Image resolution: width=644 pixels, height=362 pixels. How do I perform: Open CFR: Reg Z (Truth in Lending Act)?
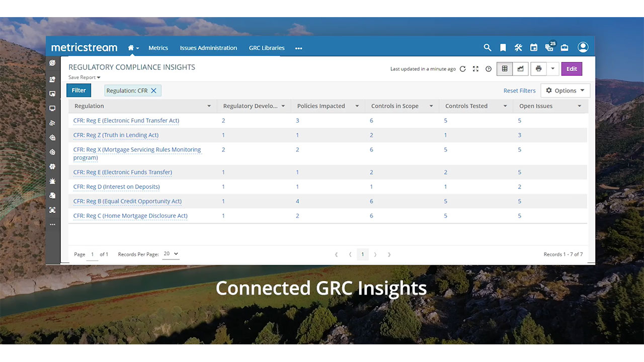[x=116, y=135]
